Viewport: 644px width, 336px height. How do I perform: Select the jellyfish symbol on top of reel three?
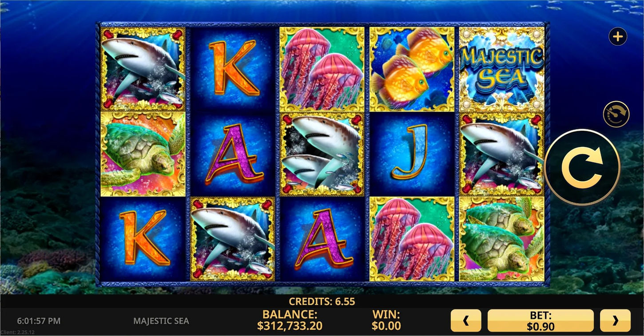click(x=322, y=69)
